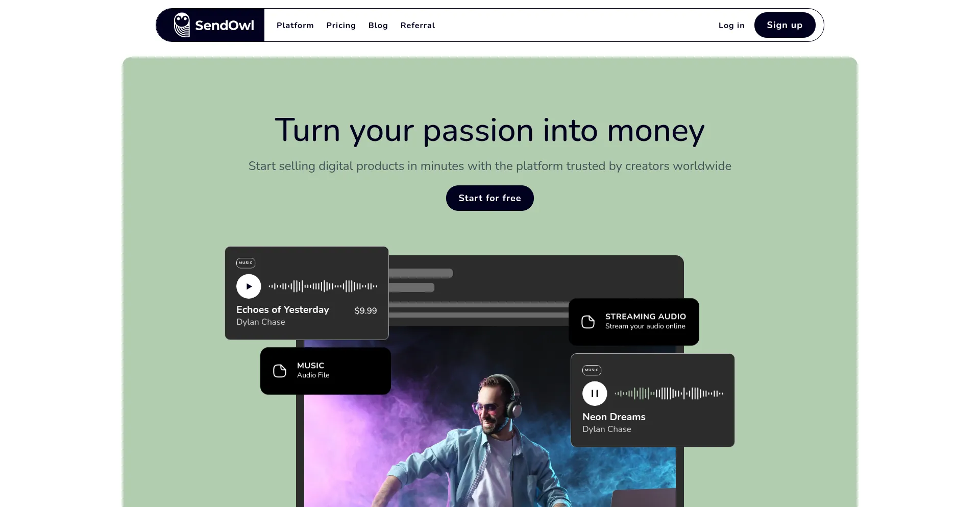The image size is (980, 507).
Task: Click the SendOwl owl logo icon
Action: click(x=182, y=25)
